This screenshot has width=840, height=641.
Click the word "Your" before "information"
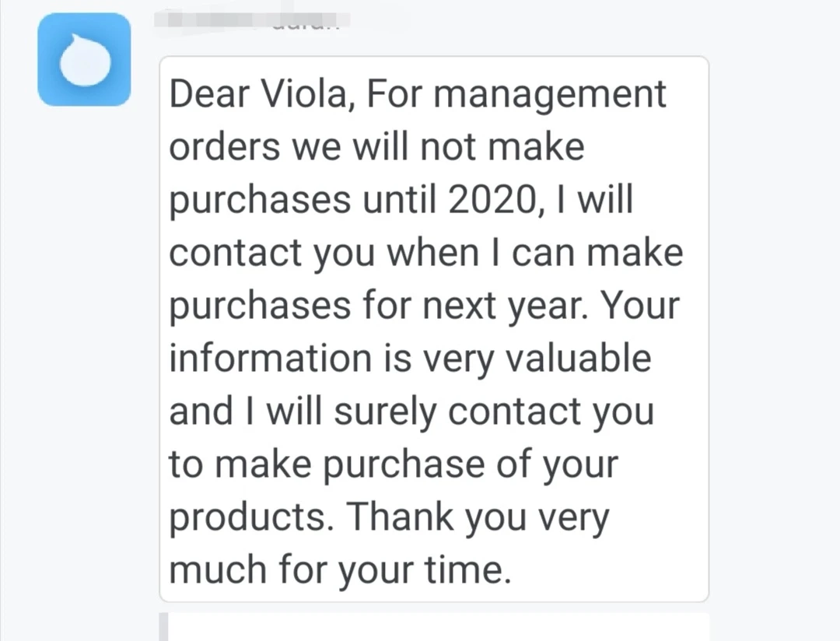tap(642, 306)
